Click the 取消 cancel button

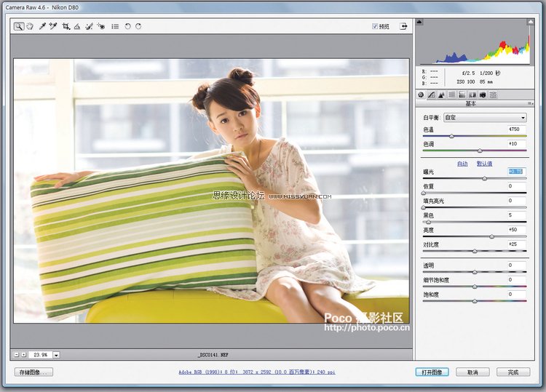click(x=472, y=372)
